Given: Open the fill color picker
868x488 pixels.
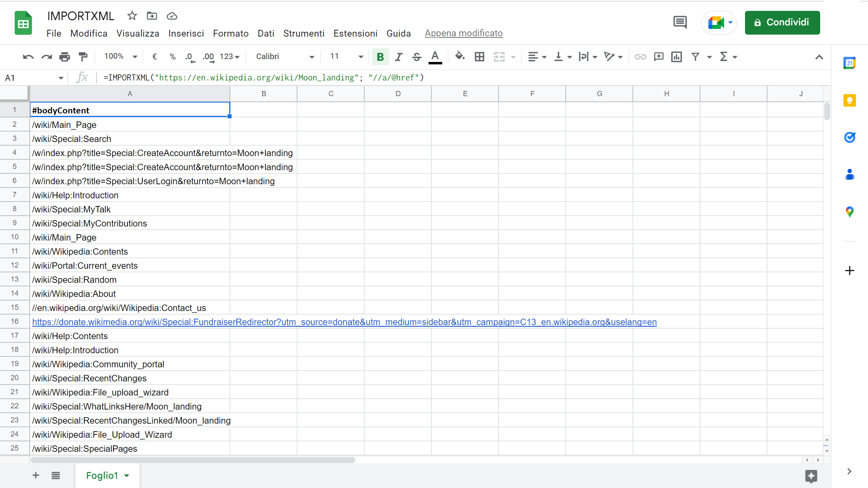Looking at the screenshot, I should tap(460, 57).
